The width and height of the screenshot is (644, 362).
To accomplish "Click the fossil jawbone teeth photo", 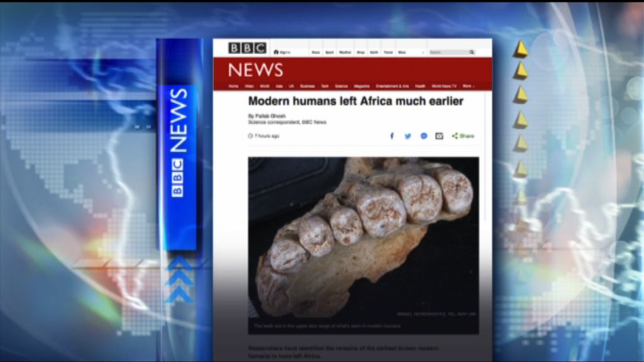I will 363,239.
